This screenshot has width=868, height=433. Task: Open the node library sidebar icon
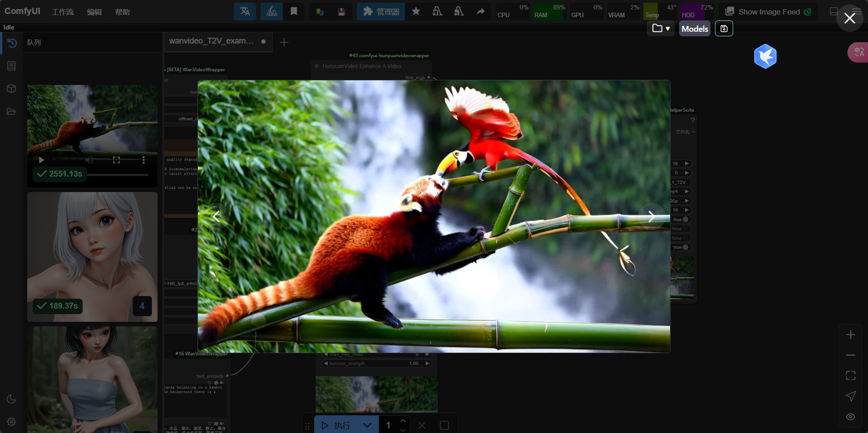(12, 66)
